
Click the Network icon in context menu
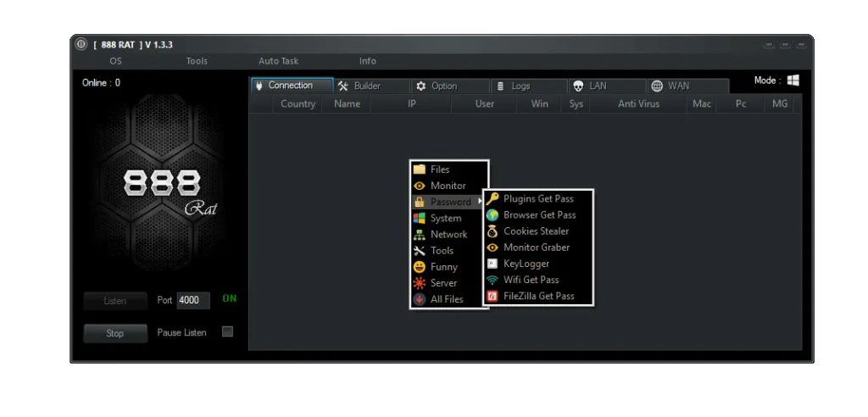pyautogui.click(x=419, y=235)
